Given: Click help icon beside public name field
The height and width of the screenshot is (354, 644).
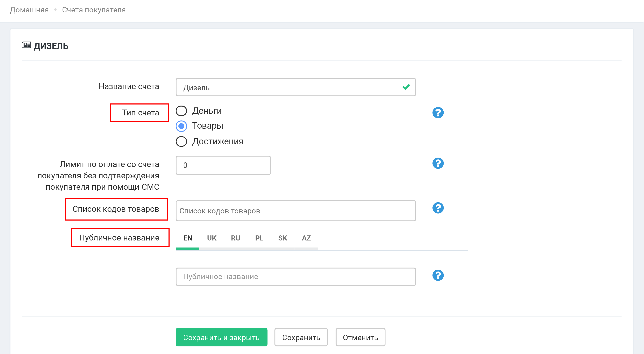Looking at the screenshot, I should (x=438, y=275).
